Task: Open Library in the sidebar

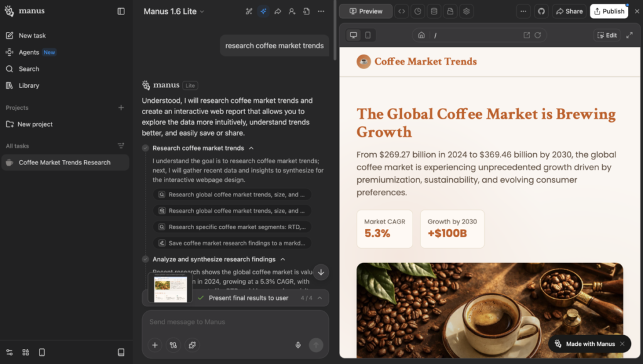Action: point(29,85)
